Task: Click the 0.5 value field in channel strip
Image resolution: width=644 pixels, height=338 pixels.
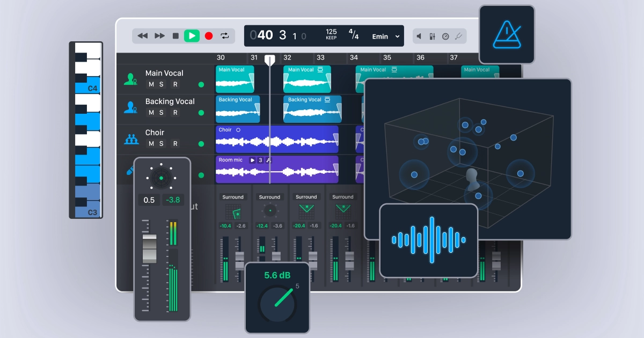Action: coord(149,200)
